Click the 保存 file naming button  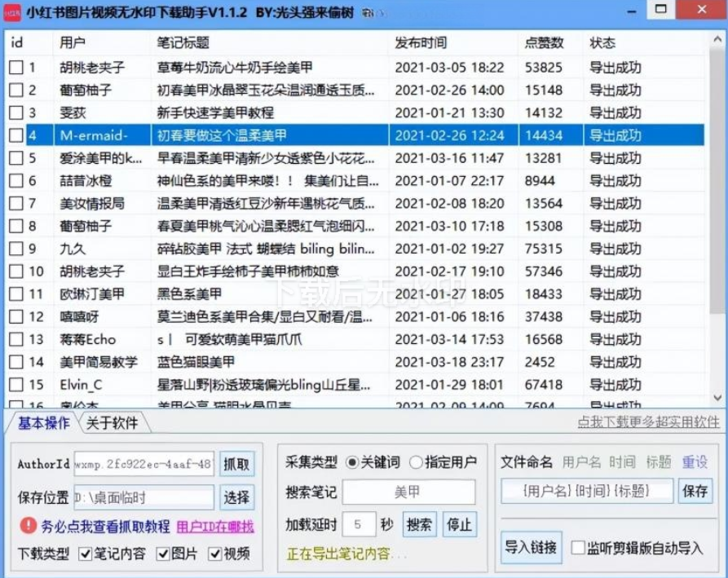(695, 491)
